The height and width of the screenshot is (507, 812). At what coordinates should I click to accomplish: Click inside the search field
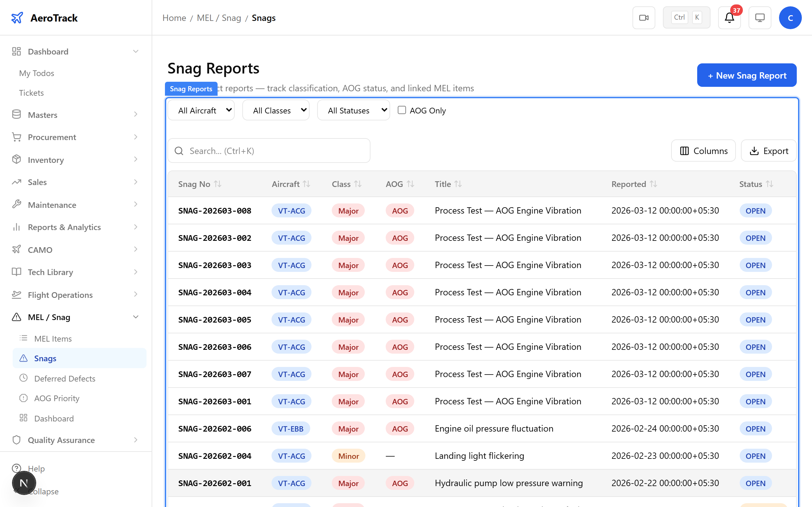click(268, 151)
